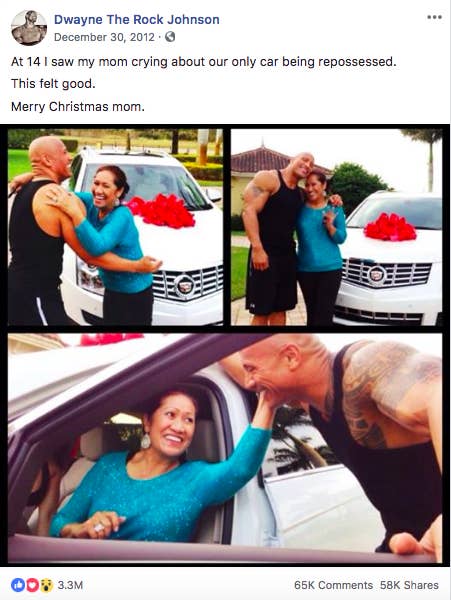
Task: Click the Cadillac emblem in the top-right photo
Action: [376, 274]
